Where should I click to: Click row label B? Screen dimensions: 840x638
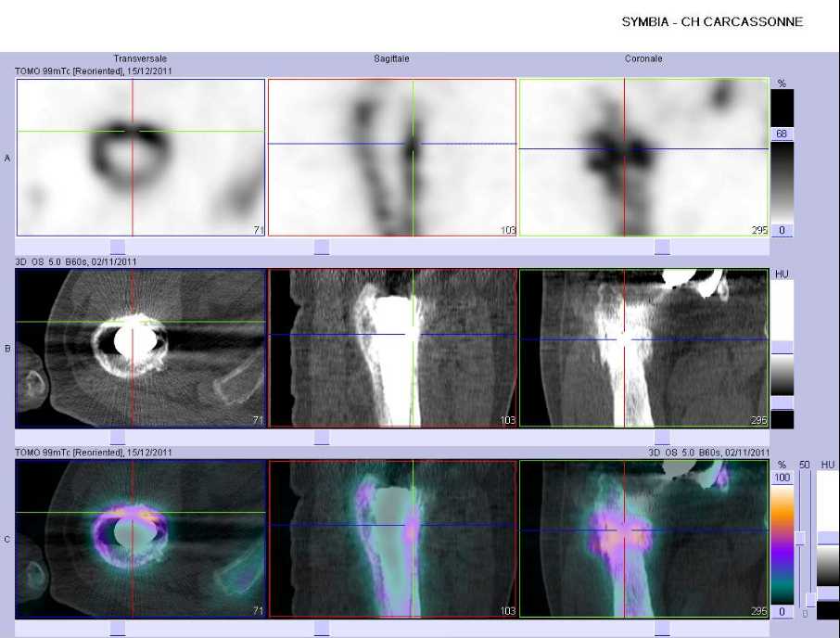click(7, 349)
